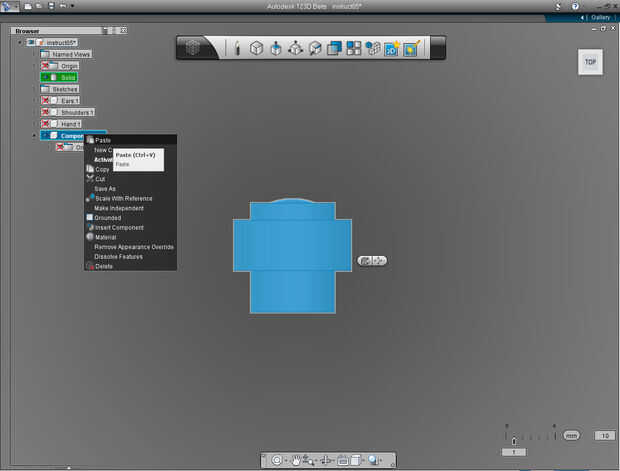The width and height of the screenshot is (620, 471).
Task: Select the Sketch pencil tool in toolbar
Action: pos(237,48)
